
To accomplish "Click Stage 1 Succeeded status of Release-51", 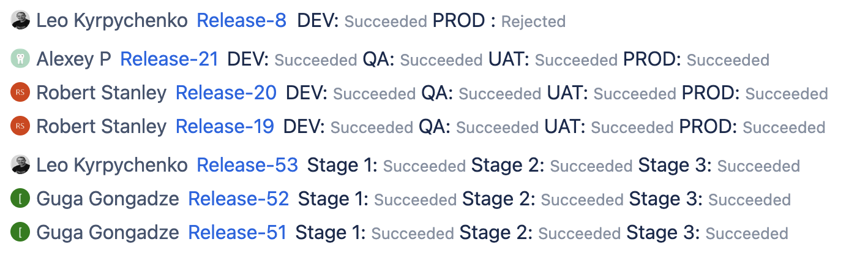I will (413, 234).
